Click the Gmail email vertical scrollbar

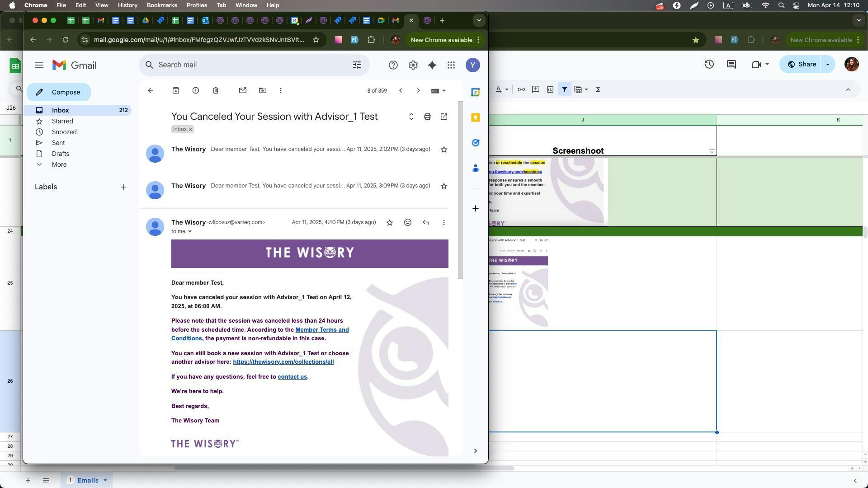tap(460, 190)
